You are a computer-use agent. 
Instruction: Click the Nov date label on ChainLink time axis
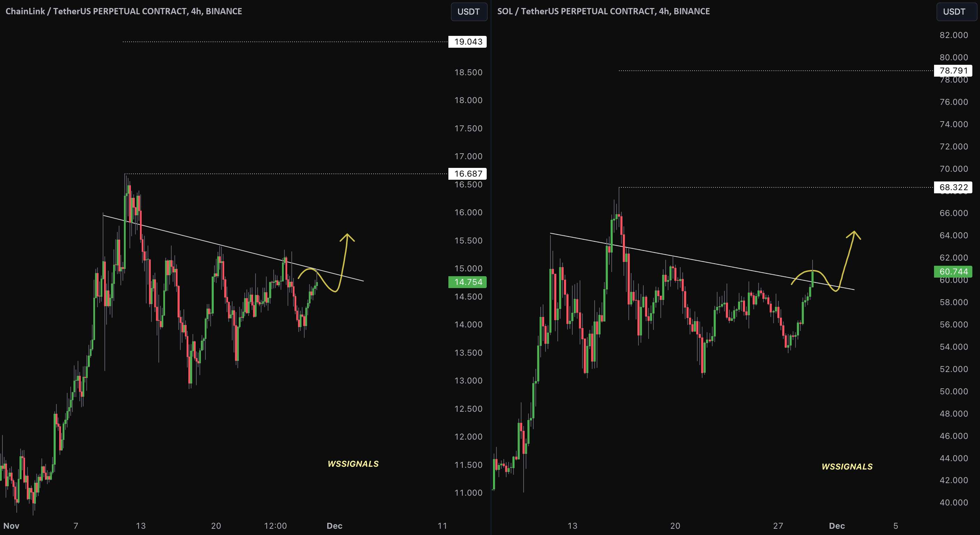click(11, 526)
